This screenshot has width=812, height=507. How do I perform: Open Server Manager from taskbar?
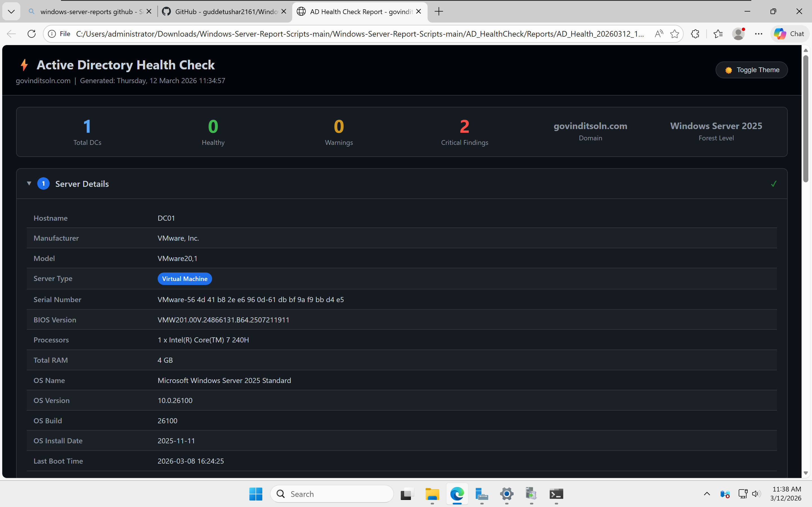(x=482, y=494)
